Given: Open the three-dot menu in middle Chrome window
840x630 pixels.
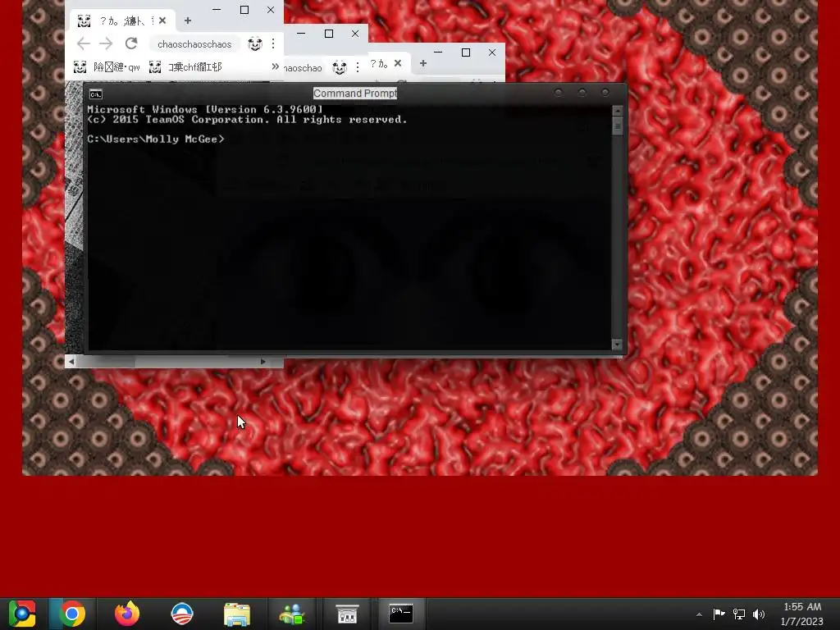Looking at the screenshot, I should coord(358,67).
